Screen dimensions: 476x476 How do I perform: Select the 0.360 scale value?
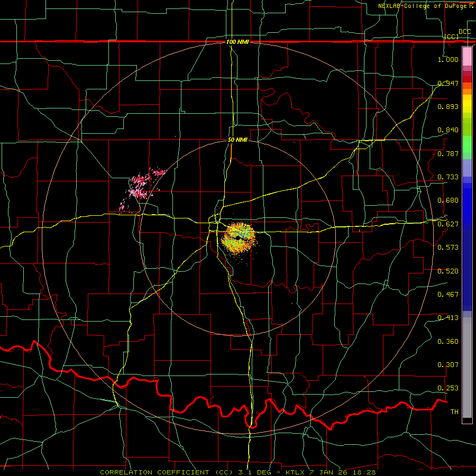click(x=448, y=342)
